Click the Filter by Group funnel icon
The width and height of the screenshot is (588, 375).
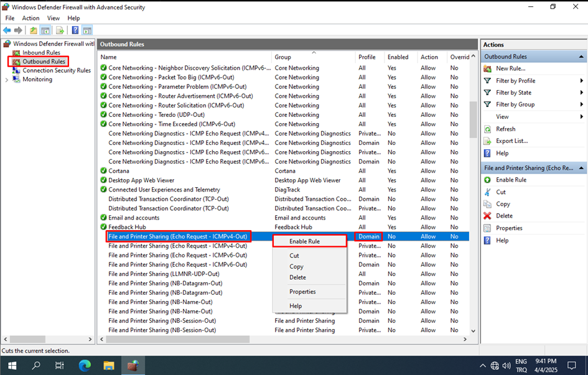tap(487, 104)
